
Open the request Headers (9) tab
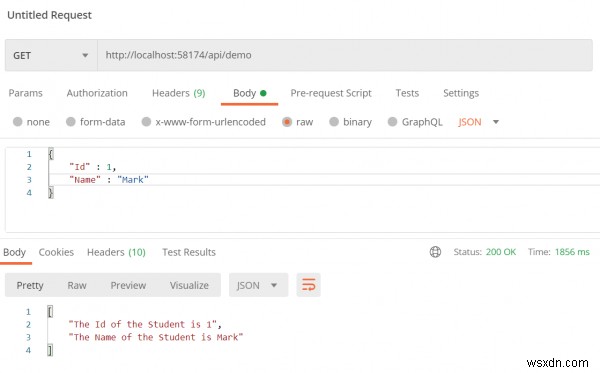(179, 93)
